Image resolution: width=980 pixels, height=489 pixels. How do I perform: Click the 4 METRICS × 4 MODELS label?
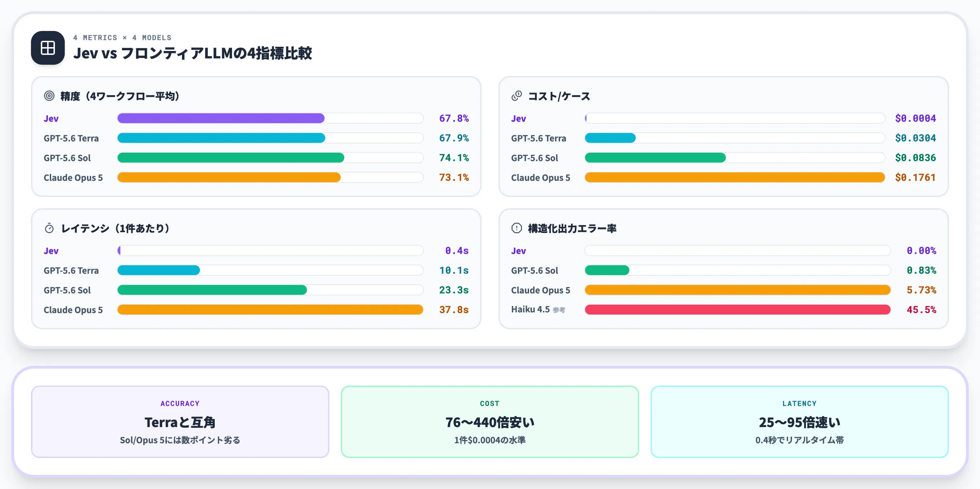point(122,38)
